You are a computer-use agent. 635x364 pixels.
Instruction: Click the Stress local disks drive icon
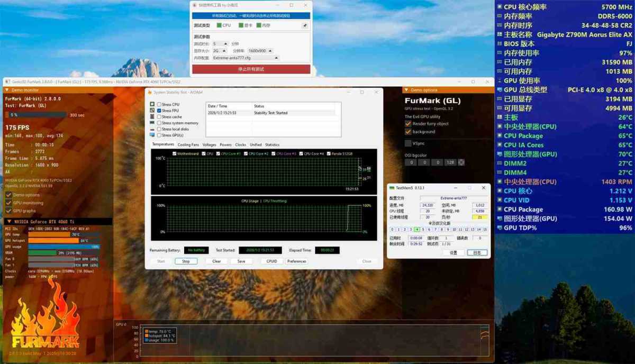click(153, 128)
